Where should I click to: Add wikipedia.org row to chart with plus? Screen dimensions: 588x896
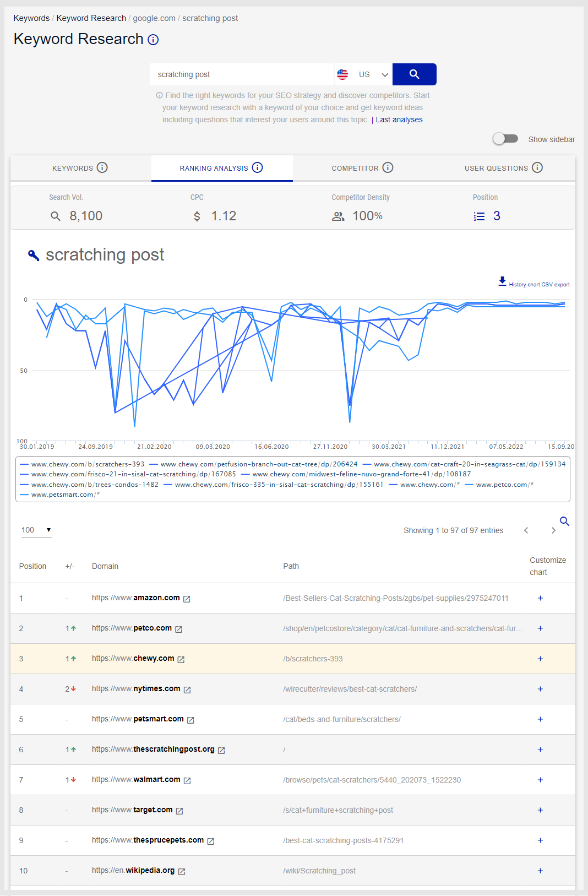(x=540, y=871)
